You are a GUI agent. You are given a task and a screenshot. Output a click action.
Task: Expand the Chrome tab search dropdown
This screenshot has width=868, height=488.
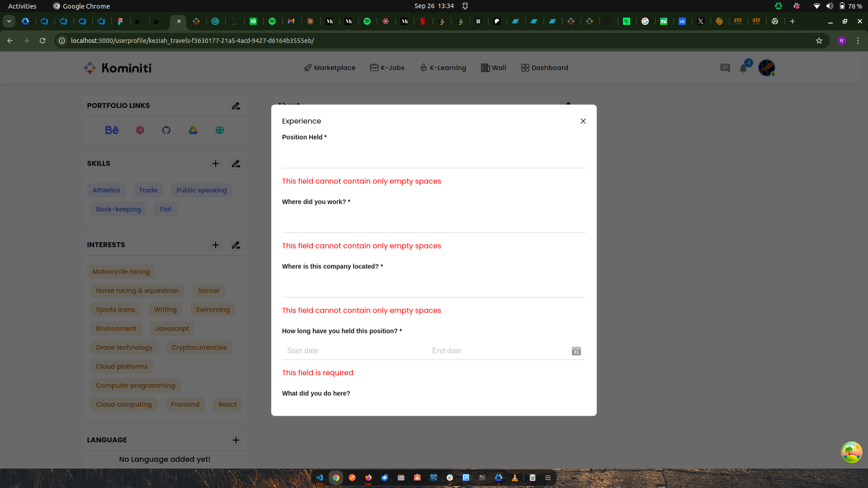(x=9, y=21)
